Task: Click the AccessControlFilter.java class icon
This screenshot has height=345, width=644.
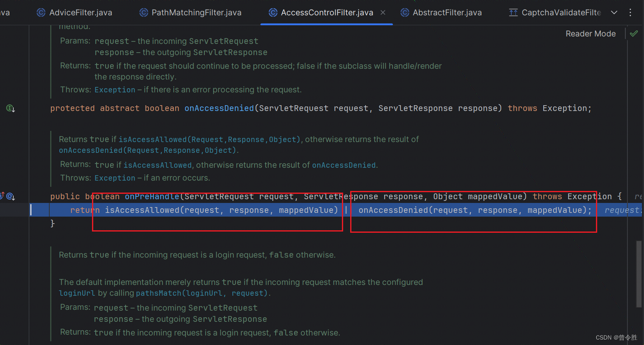Action: click(x=273, y=12)
